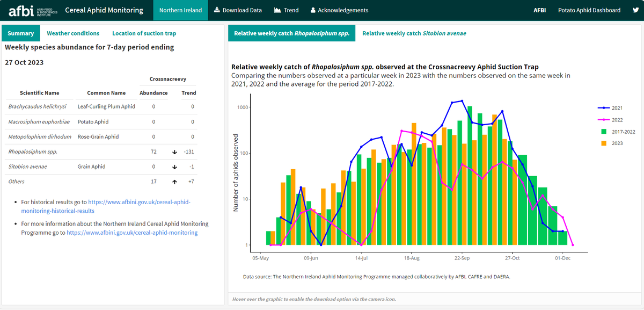The width and height of the screenshot is (644, 310).
Task: Open AFBI's Twitter via the bird icon
Action: click(635, 10)
